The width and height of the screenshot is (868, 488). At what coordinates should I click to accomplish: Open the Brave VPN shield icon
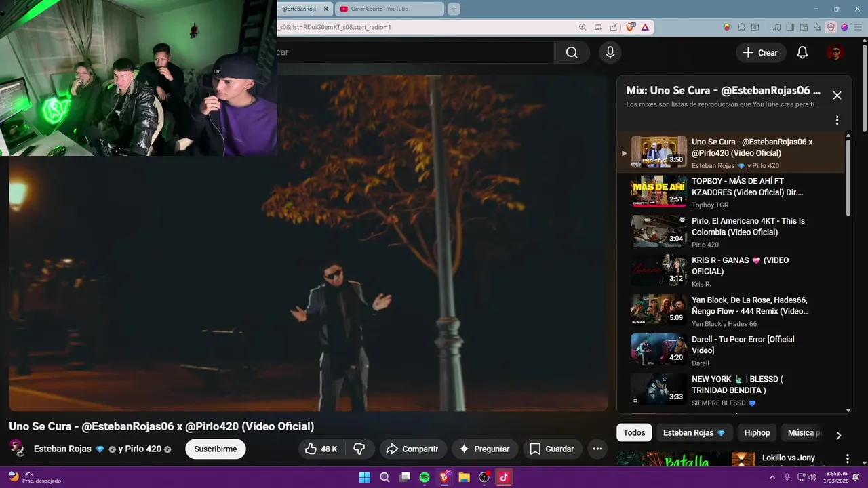pos(831,27)
